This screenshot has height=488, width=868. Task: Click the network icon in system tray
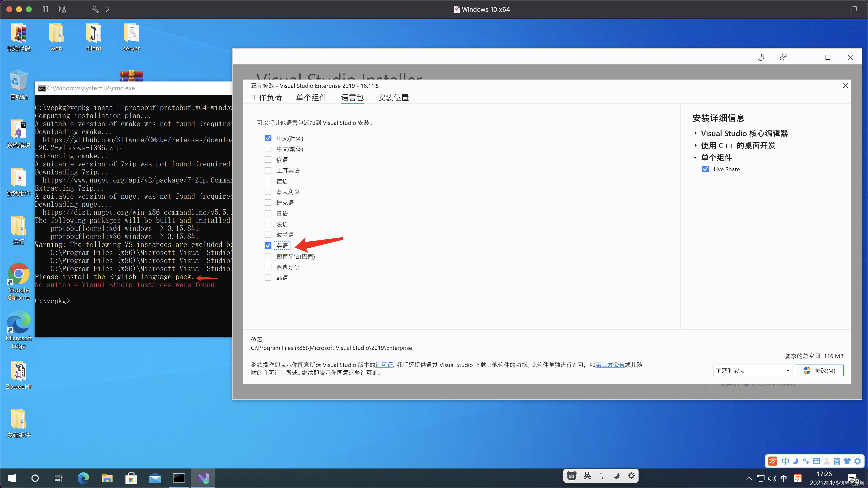tap(761, 478)
